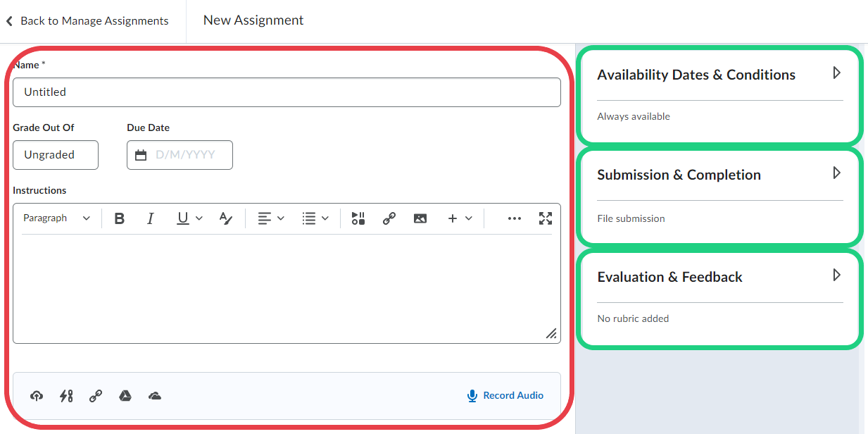The width and height of the screenshot is (868, 434).
Task: Attach a weblink below the editor
Action: 96,396
